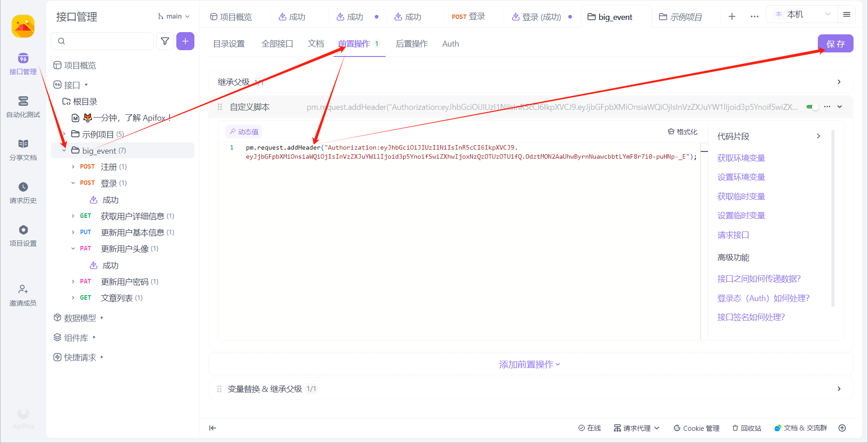Open the 分享文档 sidebar section
The height and width of the screenshot is (443, 868).
23,150
